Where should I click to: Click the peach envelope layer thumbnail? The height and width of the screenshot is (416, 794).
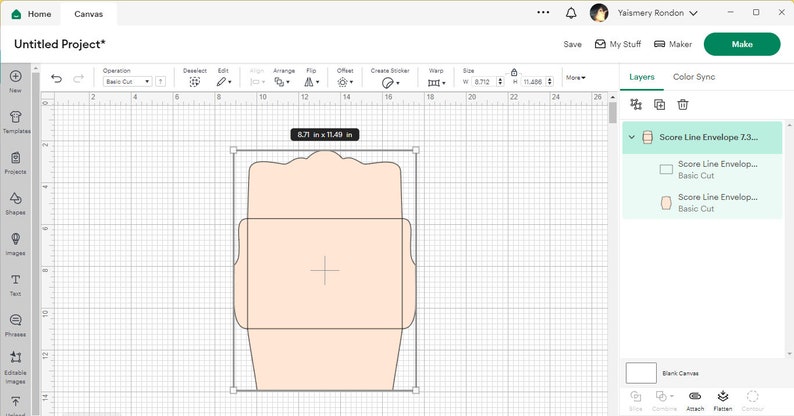(666, 203)
